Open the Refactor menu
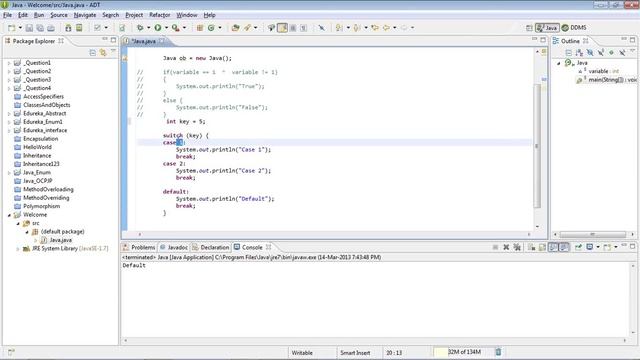640x360 pixels. pyautogui.click(x=160, y=15)
